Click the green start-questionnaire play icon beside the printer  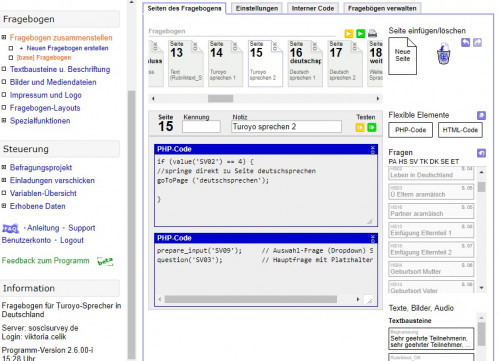point(360,34)
